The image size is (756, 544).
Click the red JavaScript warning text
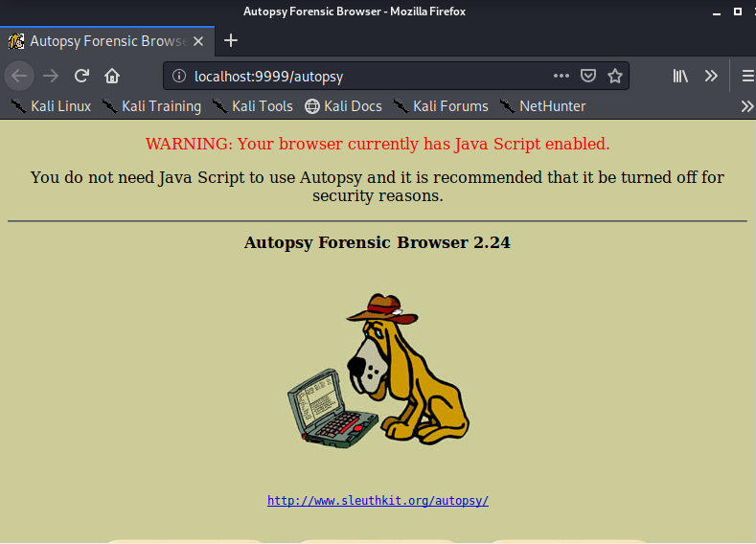[378, 144]
